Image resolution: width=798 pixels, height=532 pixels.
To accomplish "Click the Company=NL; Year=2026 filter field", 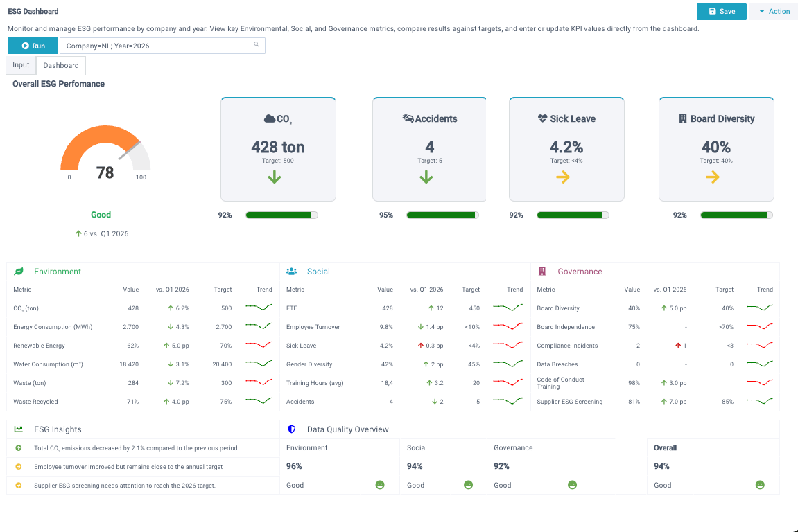I will (162, 46).
